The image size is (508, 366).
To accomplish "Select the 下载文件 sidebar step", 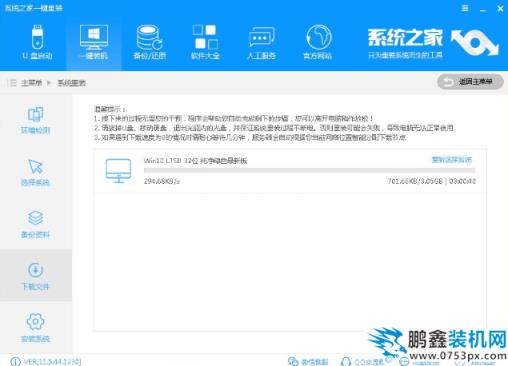I will coord(36,276).
